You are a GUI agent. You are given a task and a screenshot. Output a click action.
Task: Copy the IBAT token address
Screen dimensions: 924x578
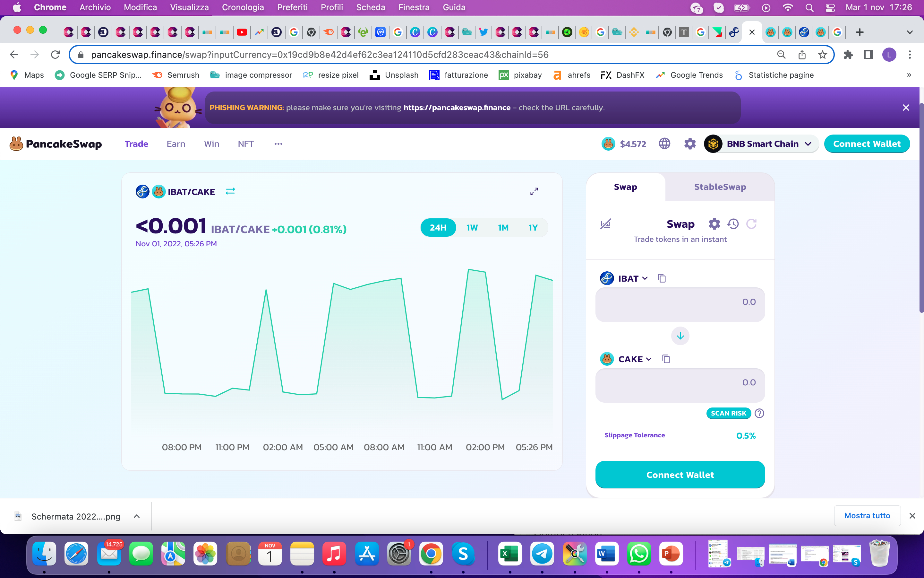pos(662,278)
